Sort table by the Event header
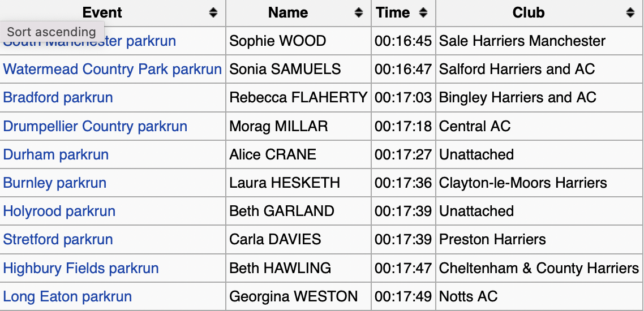644x311 pixels. coord(102,12)
